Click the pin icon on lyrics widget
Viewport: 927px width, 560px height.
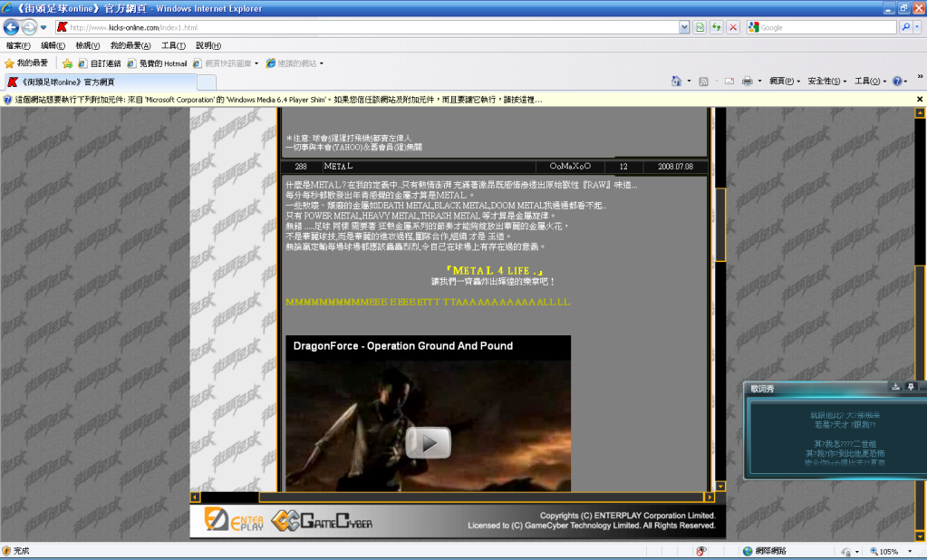point(911,387)
